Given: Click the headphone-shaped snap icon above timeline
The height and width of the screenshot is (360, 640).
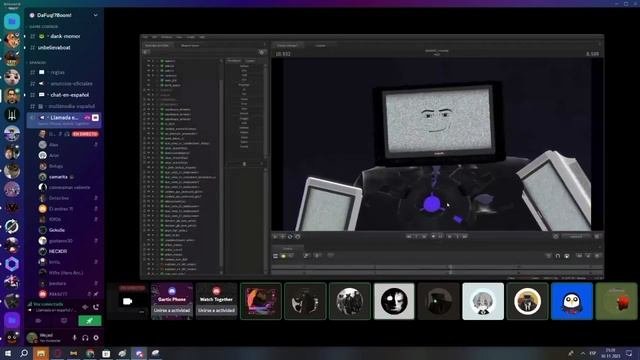Looking at the screenshot, I should [x=558, y=256].
